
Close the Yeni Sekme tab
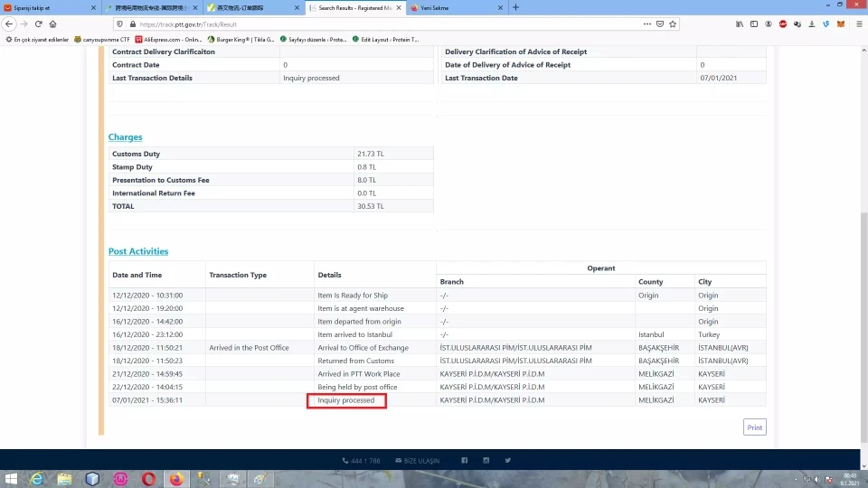pyautogui.click(x=500, y=8)
